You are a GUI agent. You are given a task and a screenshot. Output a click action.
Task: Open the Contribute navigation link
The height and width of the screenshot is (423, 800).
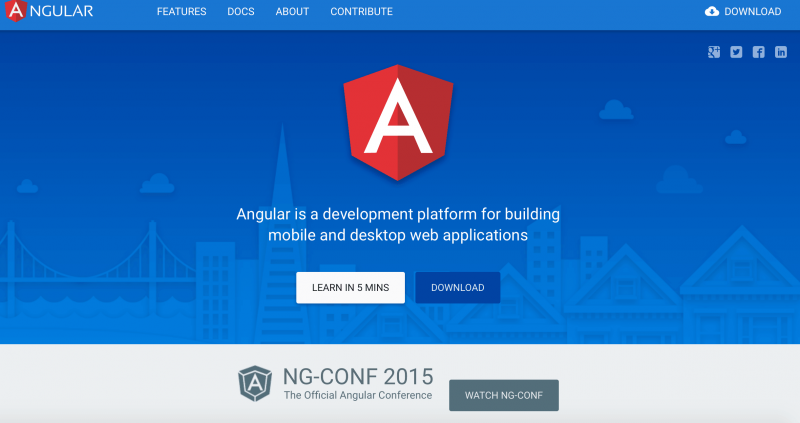point(361,12)
